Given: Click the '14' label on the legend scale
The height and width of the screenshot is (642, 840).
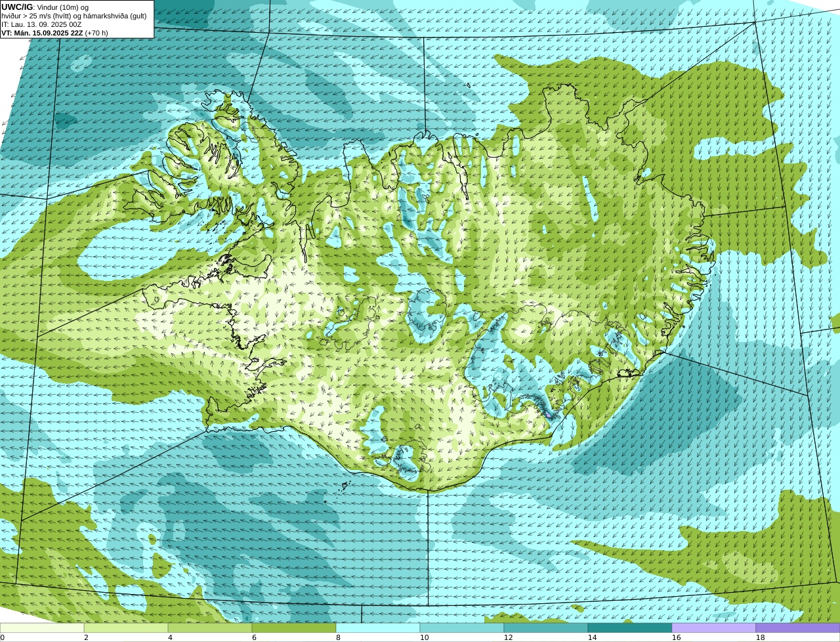Looking at the screenshot, I should [x=592, y=637].
